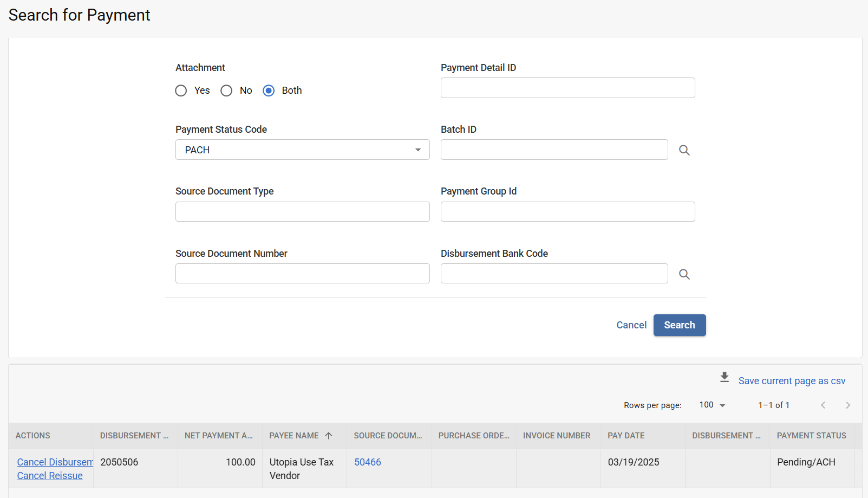The width and height of the screenshot is (868, 498).
Task: Open the Payment Status Code dropdown
Action: 302,150
